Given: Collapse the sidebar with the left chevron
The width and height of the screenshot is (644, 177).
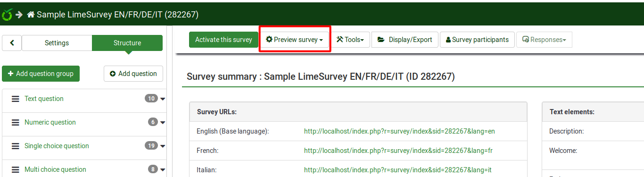Looking at the screenshot, I should click(x=12, y=43).
